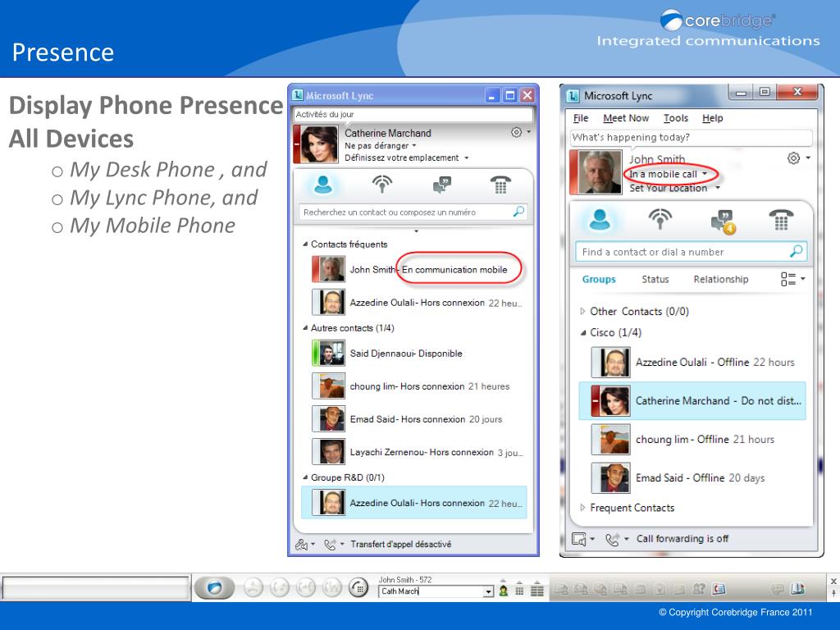Click primary device icon beside 'Call forwarding is off'
The height and width of the screenshot is (630, 840).
[579, 539]
